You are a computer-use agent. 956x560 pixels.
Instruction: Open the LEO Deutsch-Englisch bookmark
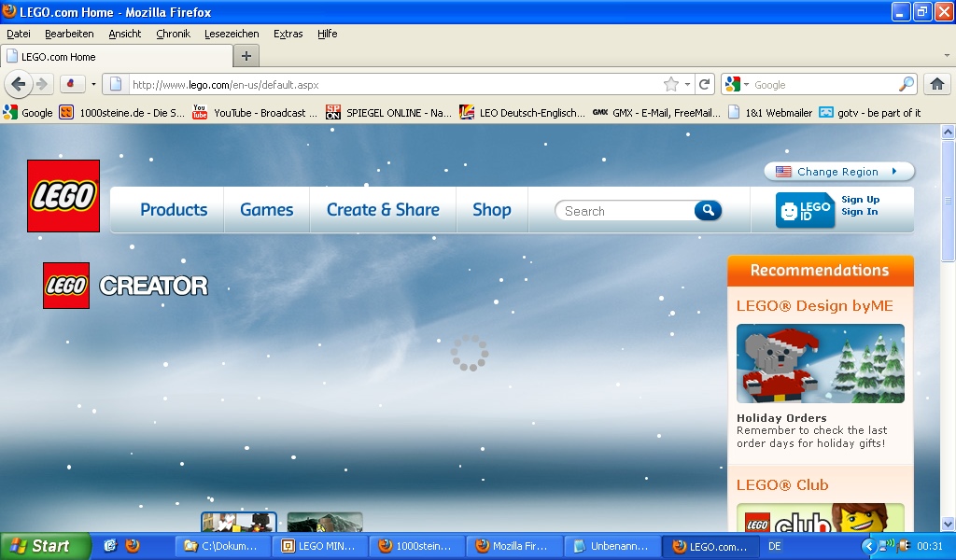click(x=523, y=113)
